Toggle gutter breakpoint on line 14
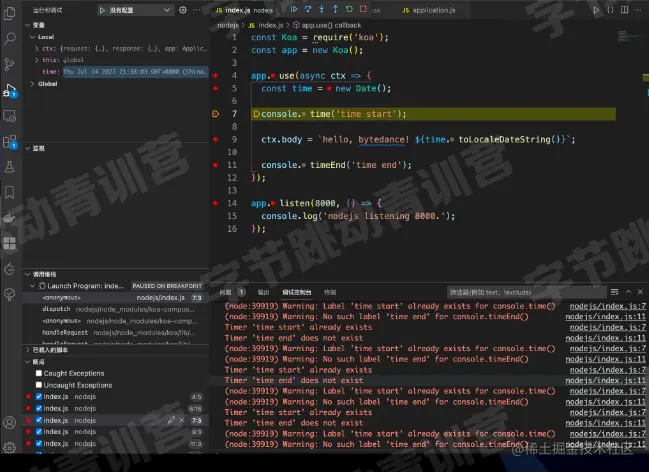This screenshot has width=649, height=472. tap(216, 203)
